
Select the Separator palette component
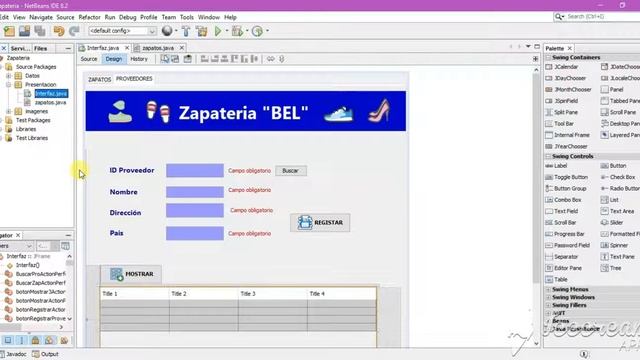562,257
